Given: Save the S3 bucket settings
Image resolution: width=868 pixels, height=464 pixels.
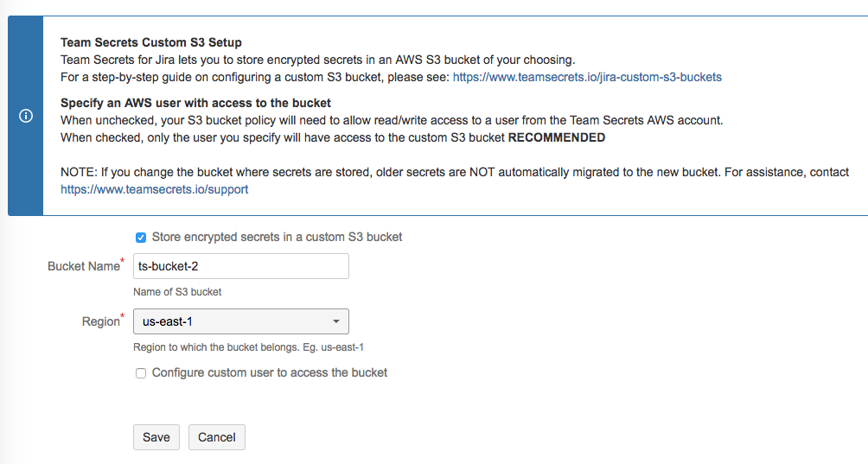Looking at the screenshot, I should (156, 437).
